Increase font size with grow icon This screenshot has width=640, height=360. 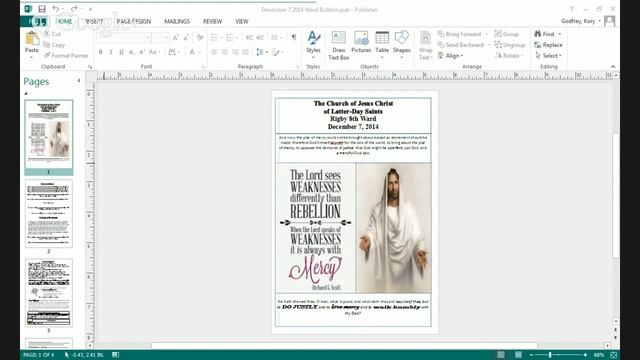coord(176,38)
